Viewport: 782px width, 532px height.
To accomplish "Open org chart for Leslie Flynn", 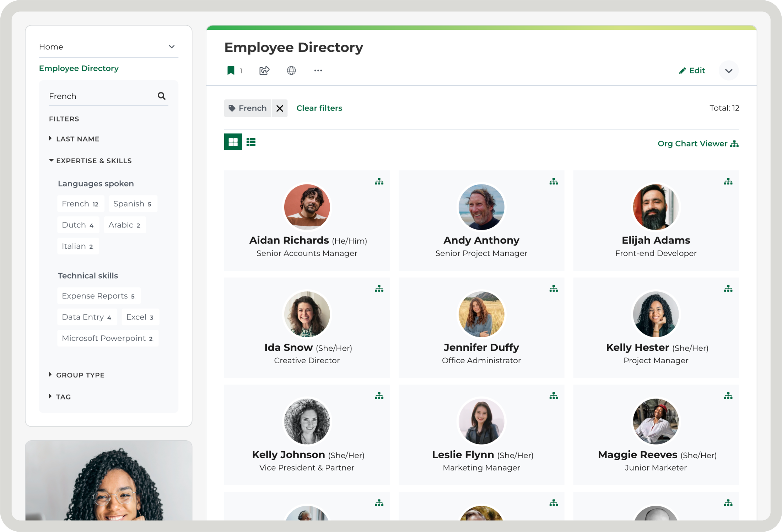I will (554, 396).
